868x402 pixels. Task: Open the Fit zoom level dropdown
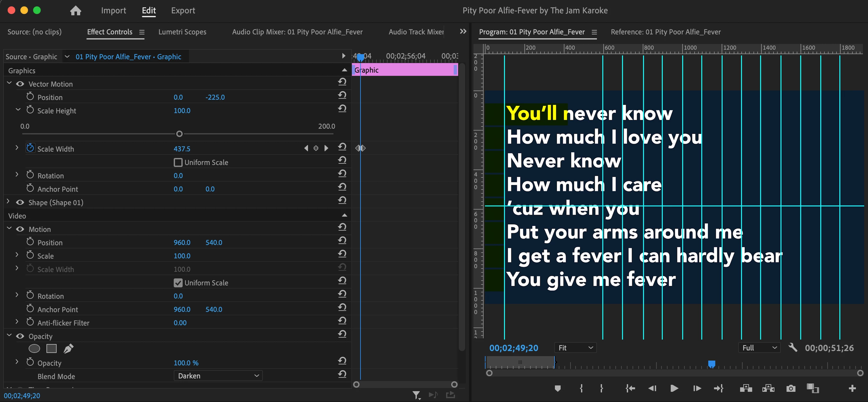[x=575, y=348]
